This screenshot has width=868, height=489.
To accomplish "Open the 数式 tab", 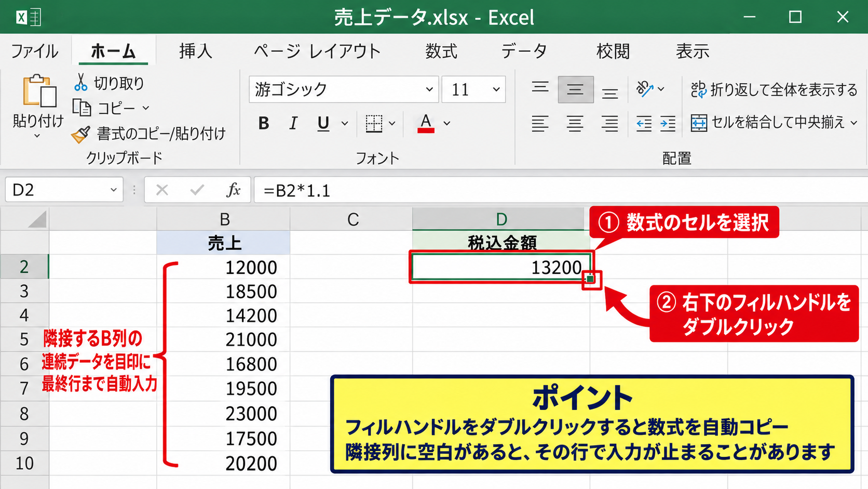I will click(x=441, y=51).
